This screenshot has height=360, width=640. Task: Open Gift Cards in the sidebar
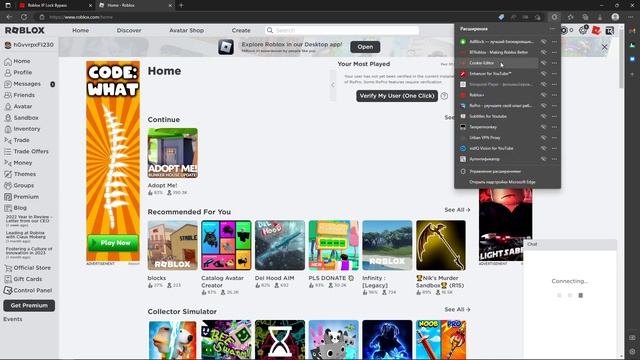[x=23, y=279]
